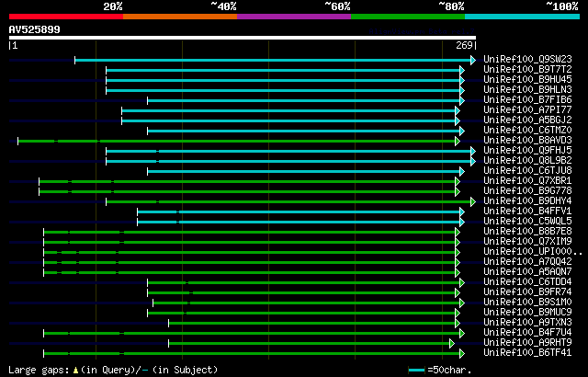The width and height of the screenshot is (588, 377).
Task: Choose the UniRef100_B4FFV1 hit name
Action: click(x=527, y=211)
